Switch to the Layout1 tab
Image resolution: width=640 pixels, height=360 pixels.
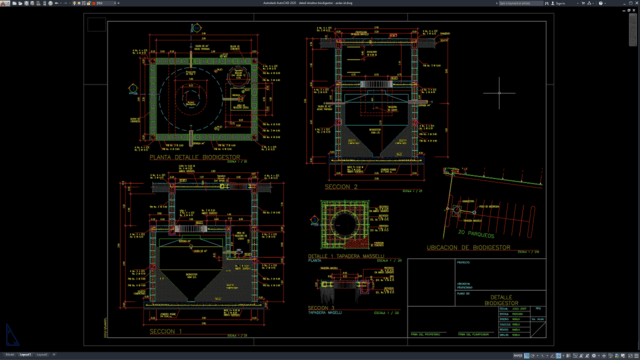tap(25, 355)
